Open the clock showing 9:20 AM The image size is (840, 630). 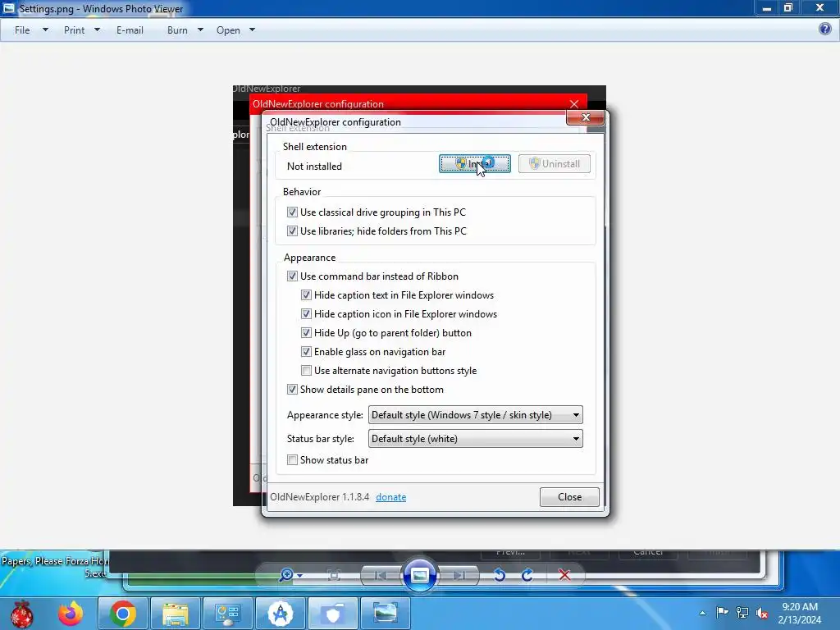pyautogui.click(x=800, y=614)
